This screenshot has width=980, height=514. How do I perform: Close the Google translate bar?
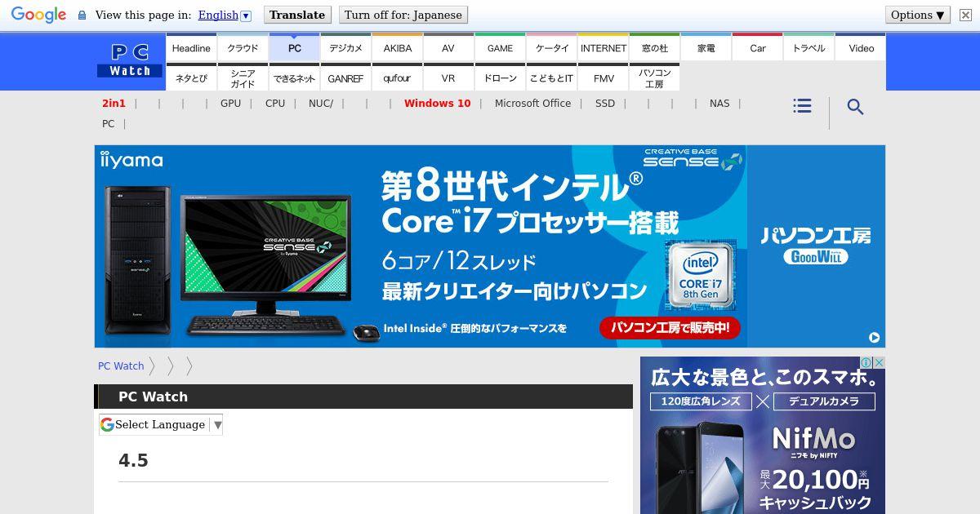pyautogui.click(x=965, y=15)
